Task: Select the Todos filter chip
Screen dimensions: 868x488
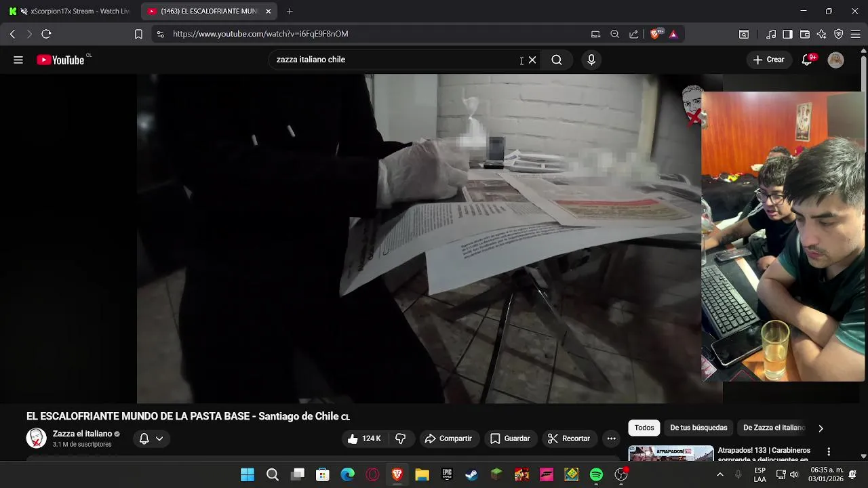Action: click(x=644, y=428)
